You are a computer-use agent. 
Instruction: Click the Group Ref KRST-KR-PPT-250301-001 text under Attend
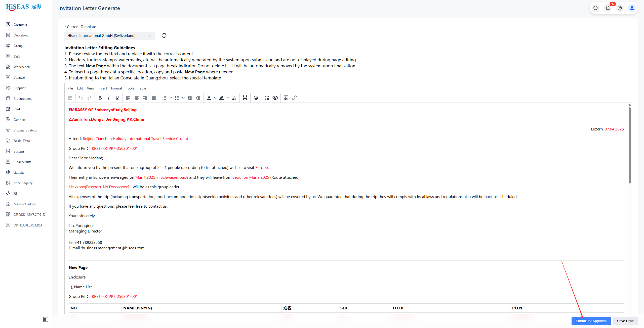(x=115, y=149)
